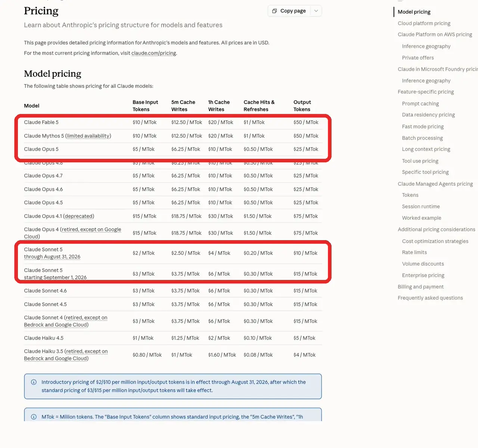Viewport: 478px width, 448px height.
Task: Click the limited availability link for Mythos 5
Action: tap(88, 136)
